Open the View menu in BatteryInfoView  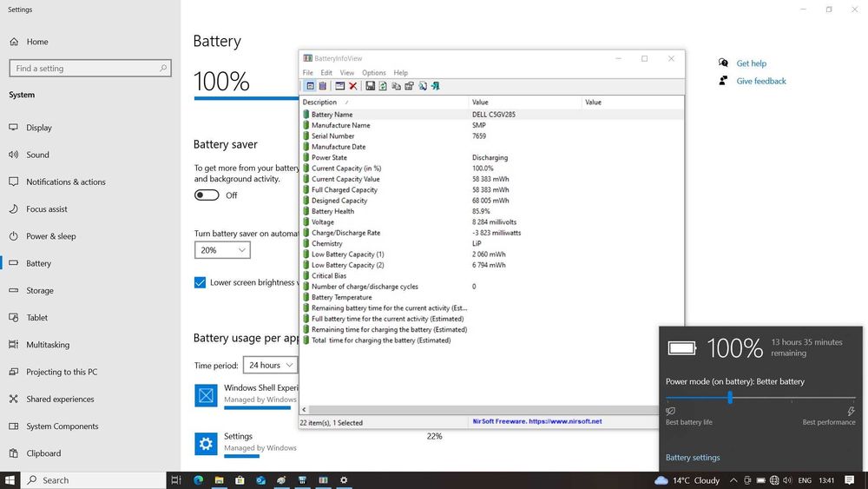(x=346, y=73)
